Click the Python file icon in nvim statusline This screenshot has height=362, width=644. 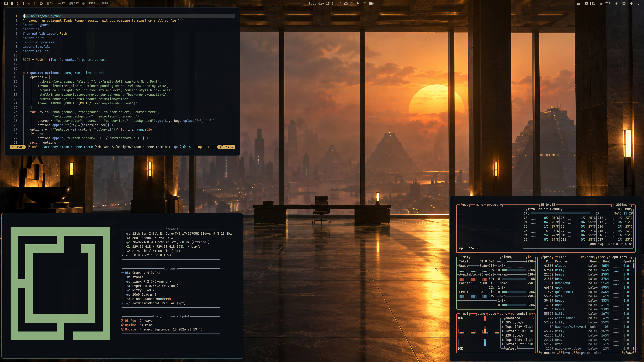pyautogui.click(x=100, y=147)
